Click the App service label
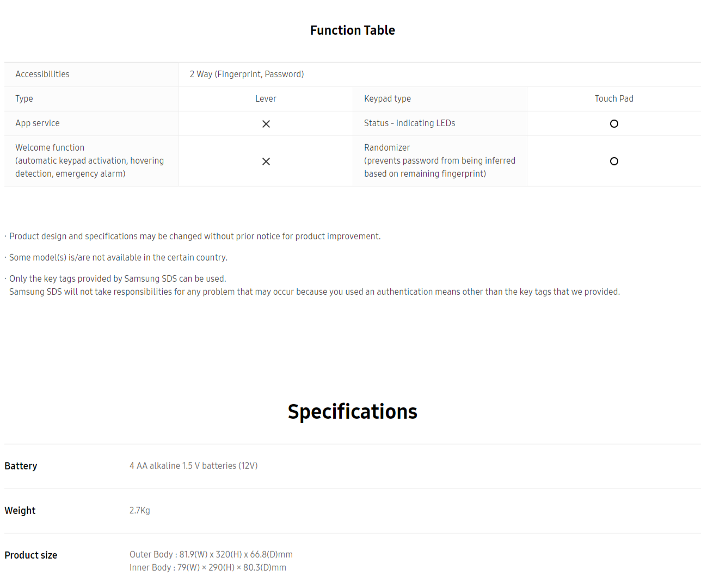701x588 pixels. [38, 123]
